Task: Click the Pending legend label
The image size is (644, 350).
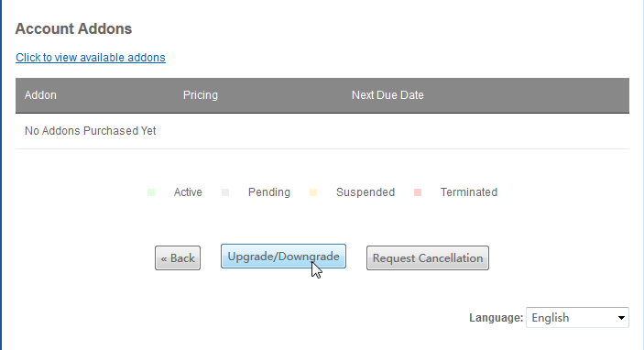Action: tap(269, 192)
